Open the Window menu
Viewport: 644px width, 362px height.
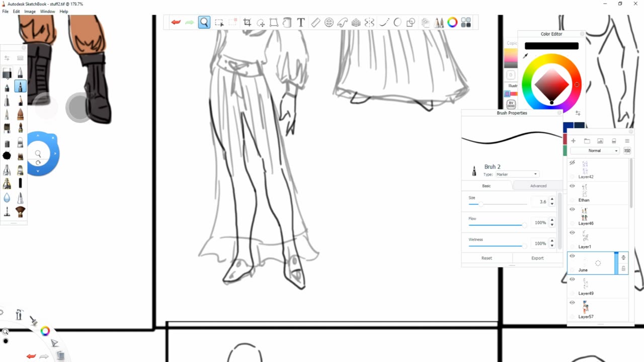click(x=48, y=11)
